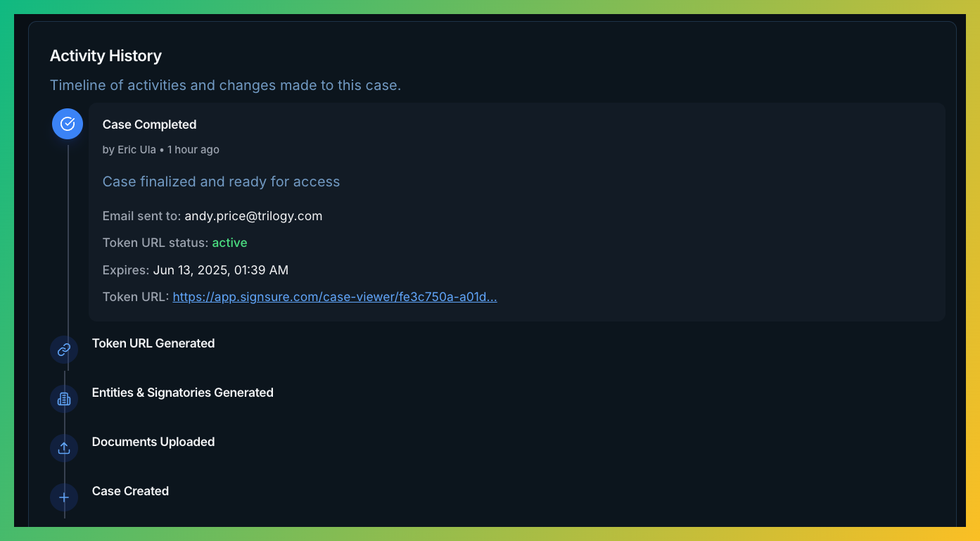This screenshot has height=541, width=980.
Task: Select the green active status label
Action: [229, 242]
